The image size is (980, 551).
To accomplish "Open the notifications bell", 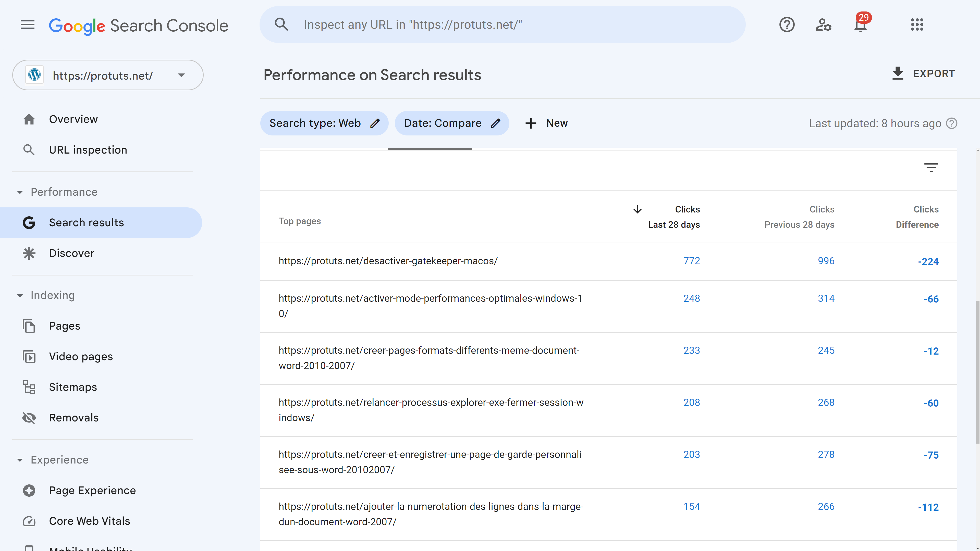I will [860, 25].
